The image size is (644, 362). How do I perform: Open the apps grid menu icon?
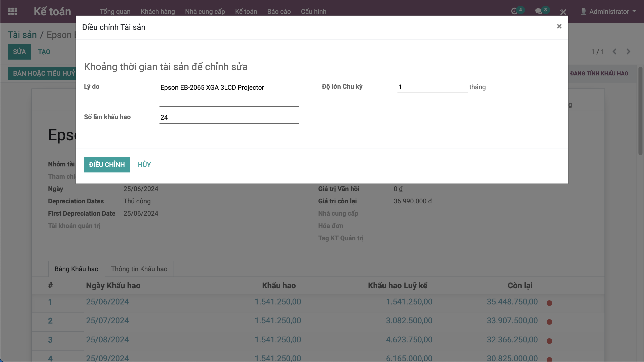(13, 11)
